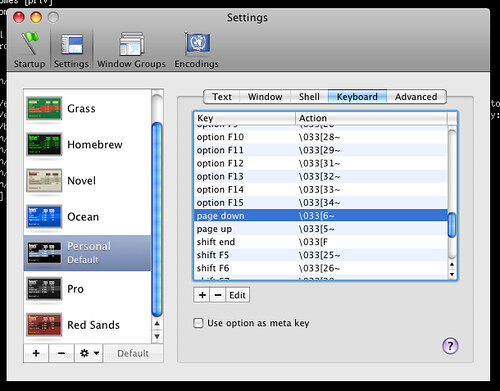500x391 pixels.
Task: Click the profile list scroll down arrow
Action: point(157,336)
